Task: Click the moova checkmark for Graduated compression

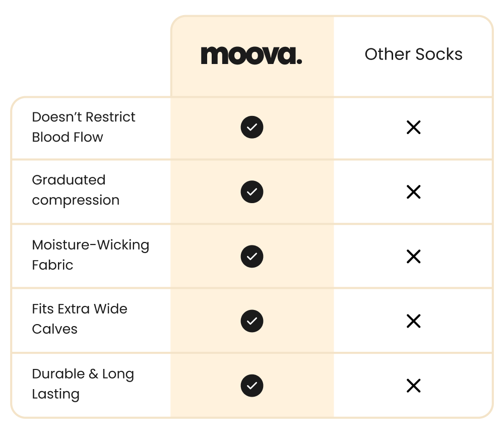Action: click(252, 192)
